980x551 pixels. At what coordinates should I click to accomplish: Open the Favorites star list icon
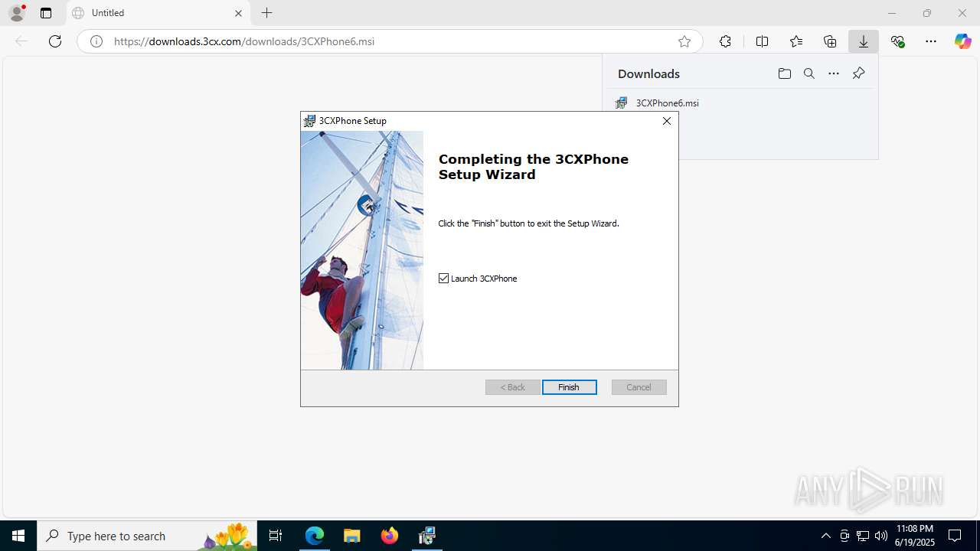point(796,41)
